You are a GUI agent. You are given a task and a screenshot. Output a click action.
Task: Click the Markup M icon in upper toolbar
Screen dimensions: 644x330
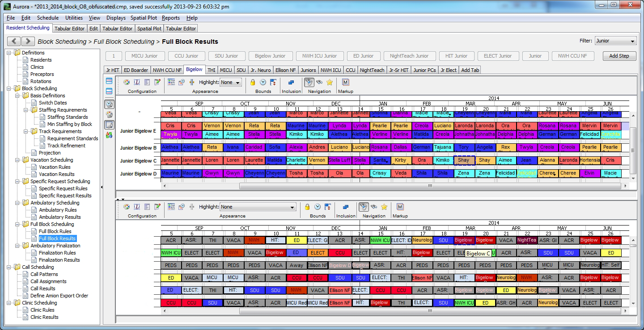point(346,82)
